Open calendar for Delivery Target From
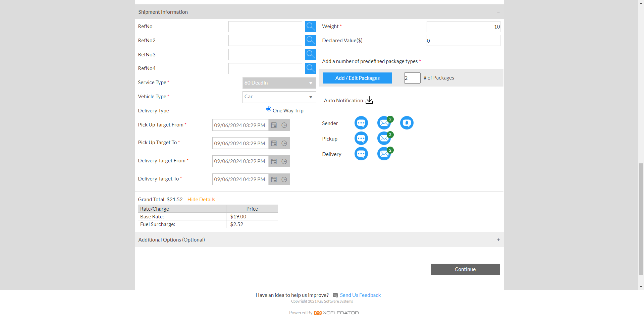This screenshot has height=317, width=644. click(274, 161)
